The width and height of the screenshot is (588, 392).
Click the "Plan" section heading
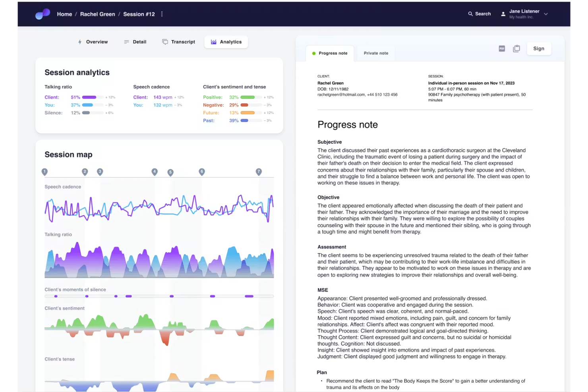tap(322, 373)
